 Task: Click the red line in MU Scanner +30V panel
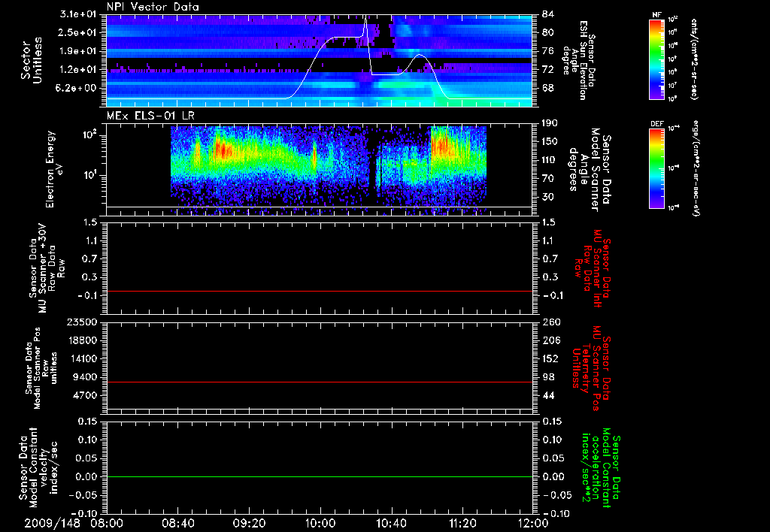pyautogui.click(x=320, y=291)
